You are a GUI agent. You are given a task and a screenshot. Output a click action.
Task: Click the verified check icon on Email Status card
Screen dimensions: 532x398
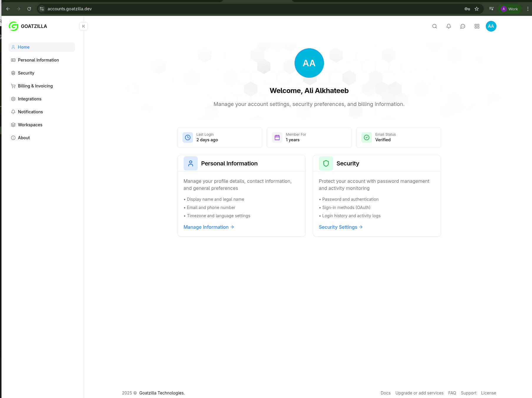(x=366, y=137)
